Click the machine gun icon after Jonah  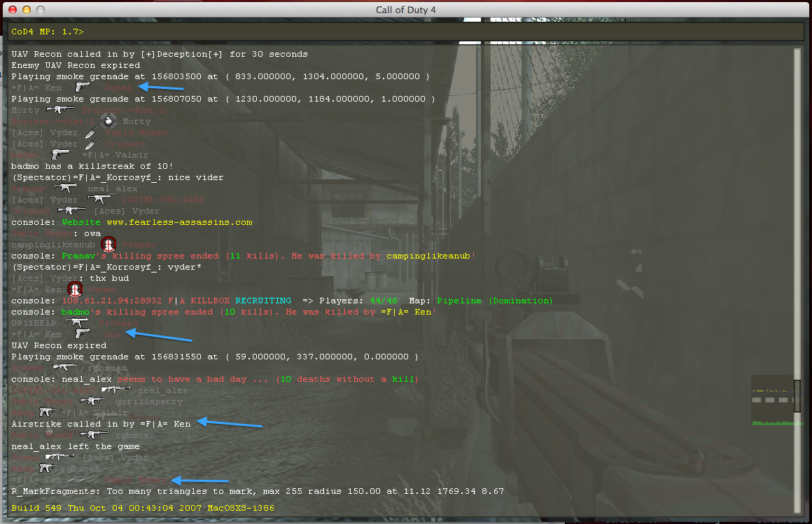pyautogui.click(x=59, y=457)
